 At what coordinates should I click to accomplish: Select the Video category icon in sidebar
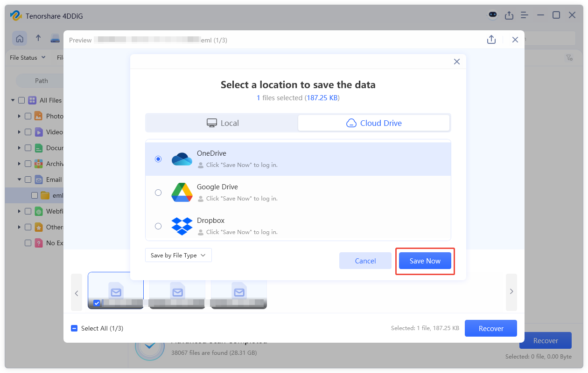38,131
